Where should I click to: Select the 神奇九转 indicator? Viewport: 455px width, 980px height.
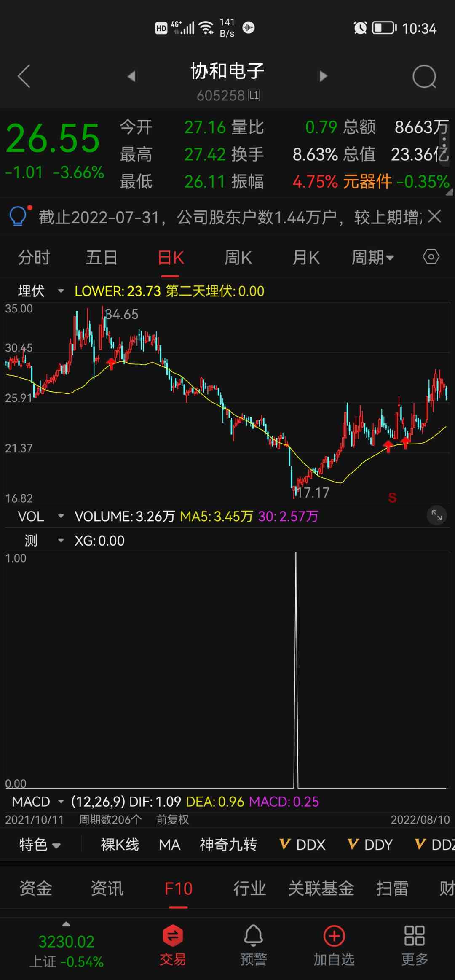point(228,845)
